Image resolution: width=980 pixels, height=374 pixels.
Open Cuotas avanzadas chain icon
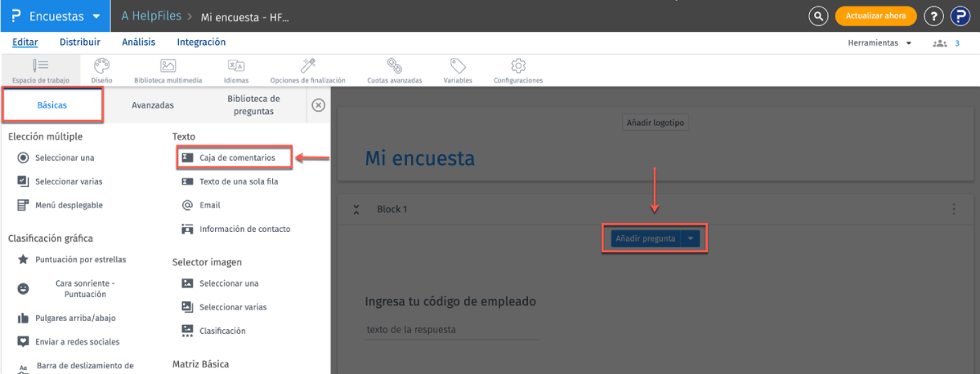[x=394, y=65]
